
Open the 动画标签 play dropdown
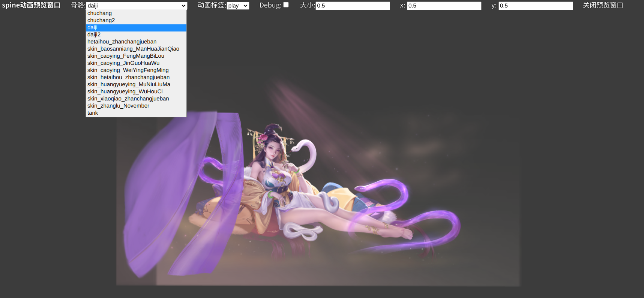click(238, 6)
